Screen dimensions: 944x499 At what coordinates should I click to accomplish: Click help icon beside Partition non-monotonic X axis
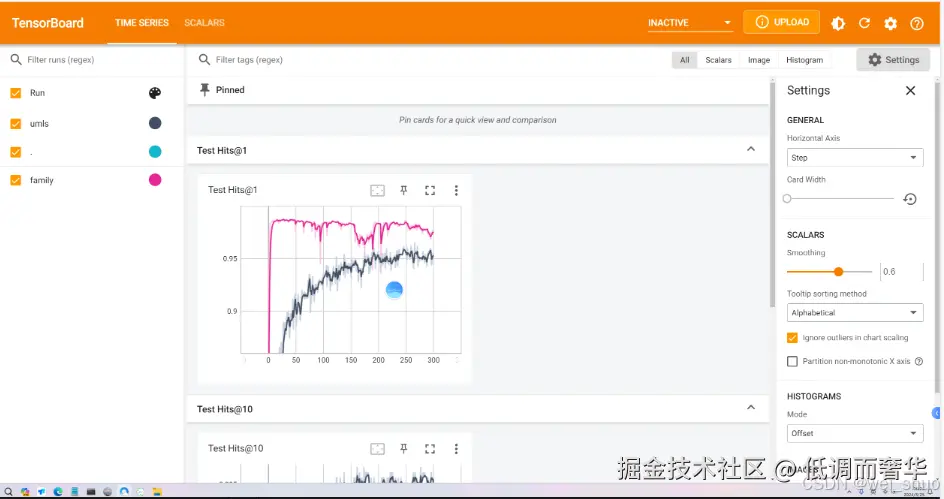pos(919,361)
